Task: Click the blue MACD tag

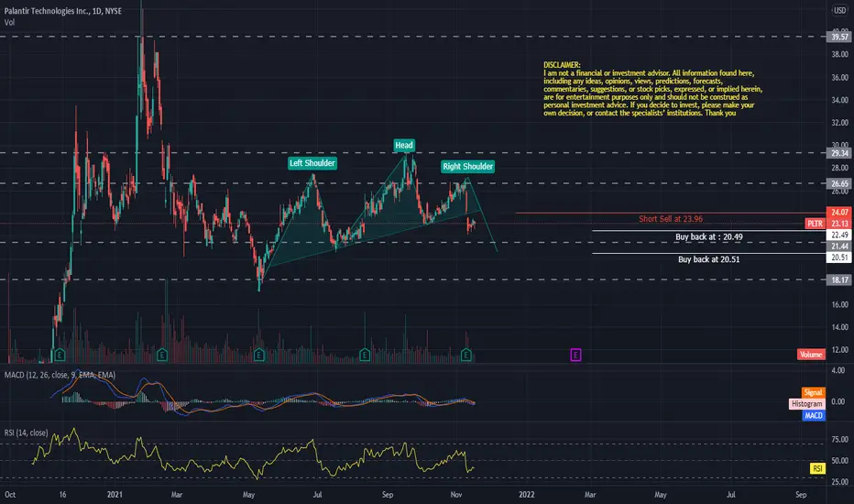Action: [x=813, y=415]
